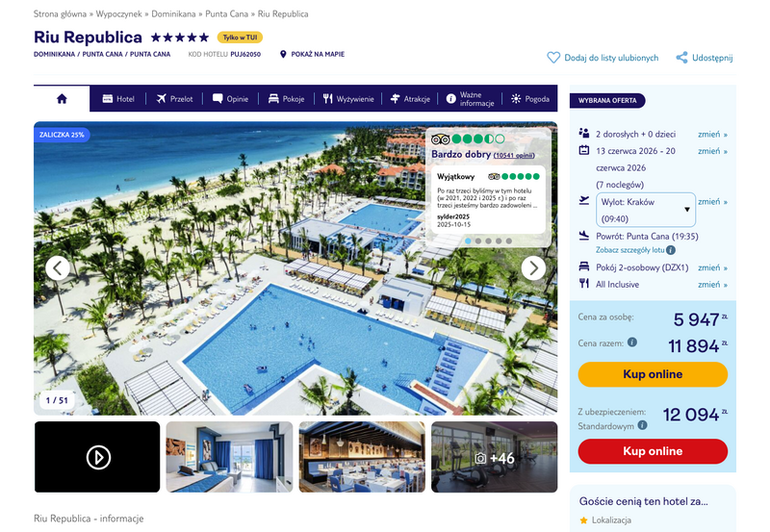Click info icon next to Standardowym insurance

pos(642,425)
